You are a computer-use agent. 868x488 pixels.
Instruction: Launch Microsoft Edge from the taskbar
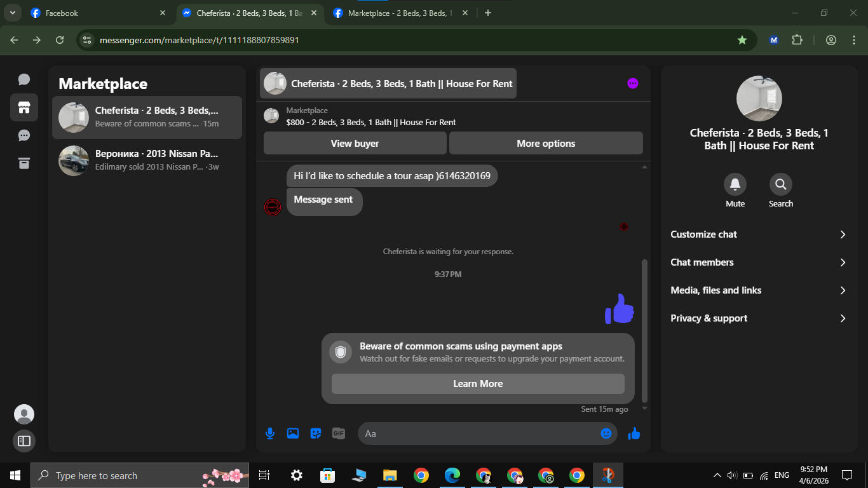(452, 475)
